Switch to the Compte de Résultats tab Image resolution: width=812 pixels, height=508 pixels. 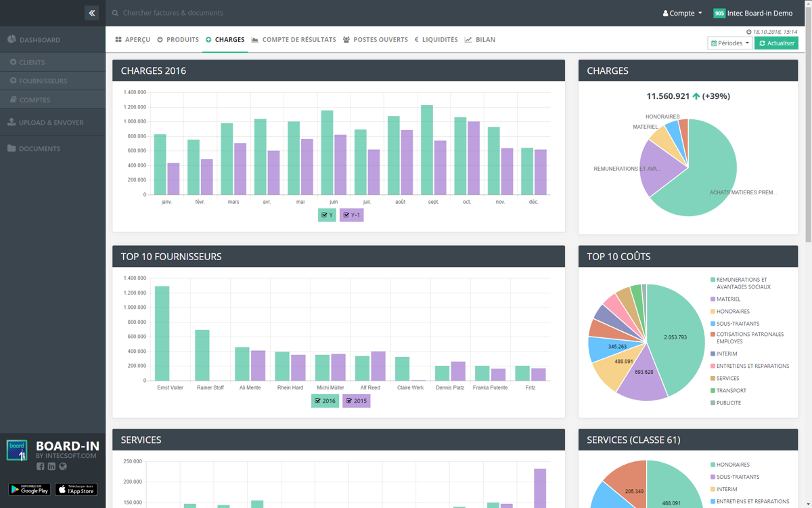[x=293, y=39]
